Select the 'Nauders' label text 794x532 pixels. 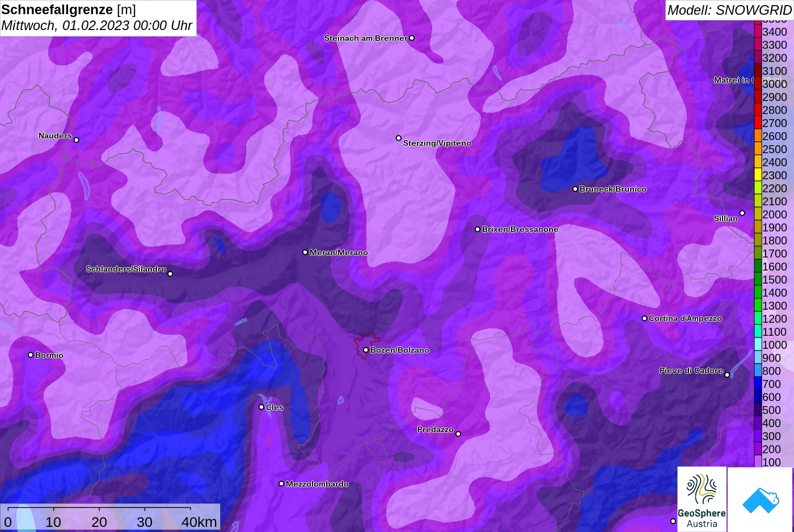click(x=55, y=136)
